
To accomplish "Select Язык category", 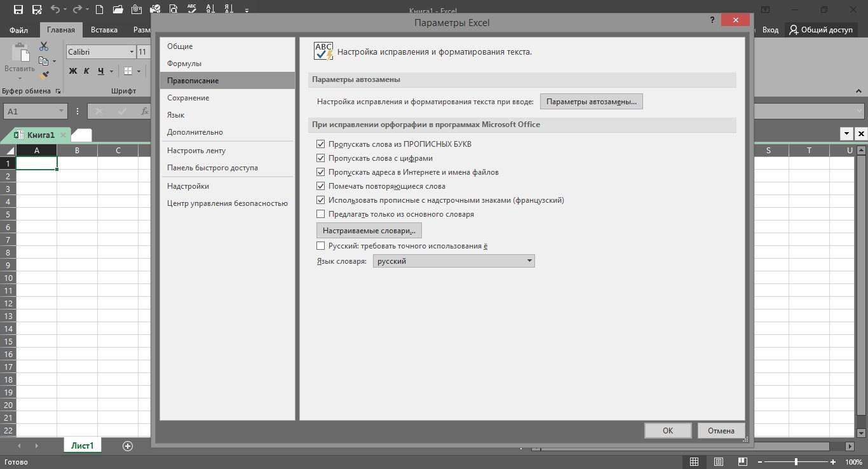I will coord(227,115).
